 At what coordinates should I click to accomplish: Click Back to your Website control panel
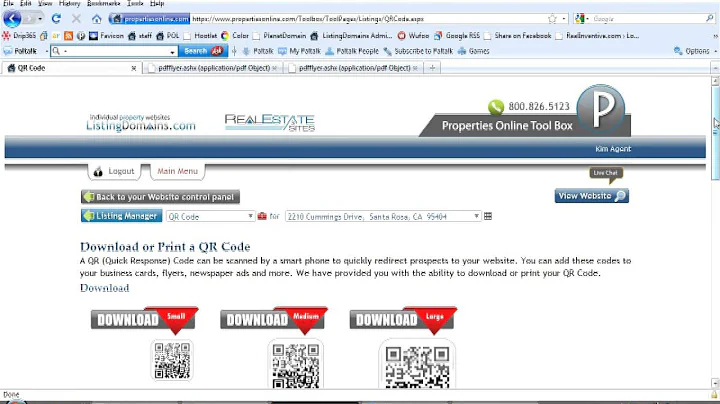pos(160,197)
